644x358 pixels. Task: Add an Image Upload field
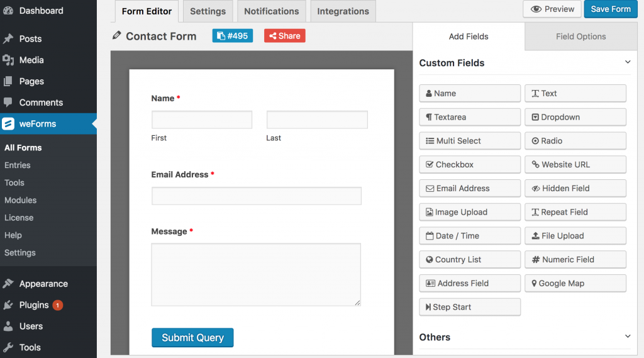coord(470,212)
